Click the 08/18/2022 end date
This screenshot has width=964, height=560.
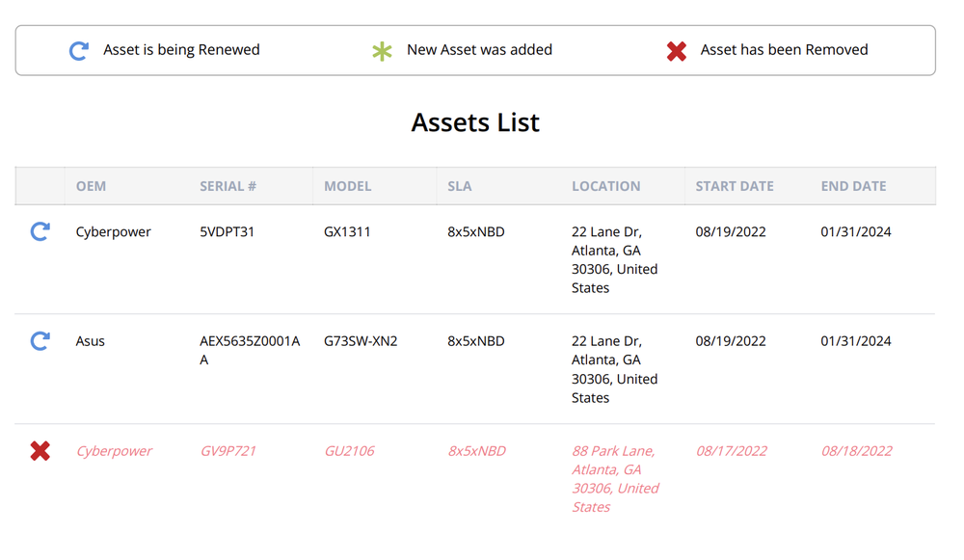[857, 451]
